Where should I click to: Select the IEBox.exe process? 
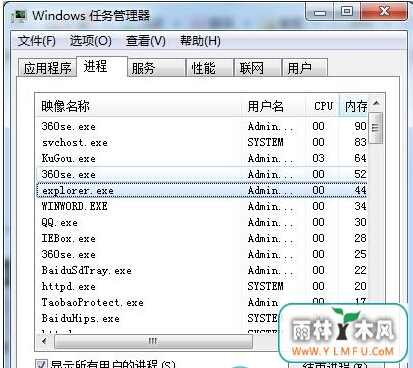(202, 238)
